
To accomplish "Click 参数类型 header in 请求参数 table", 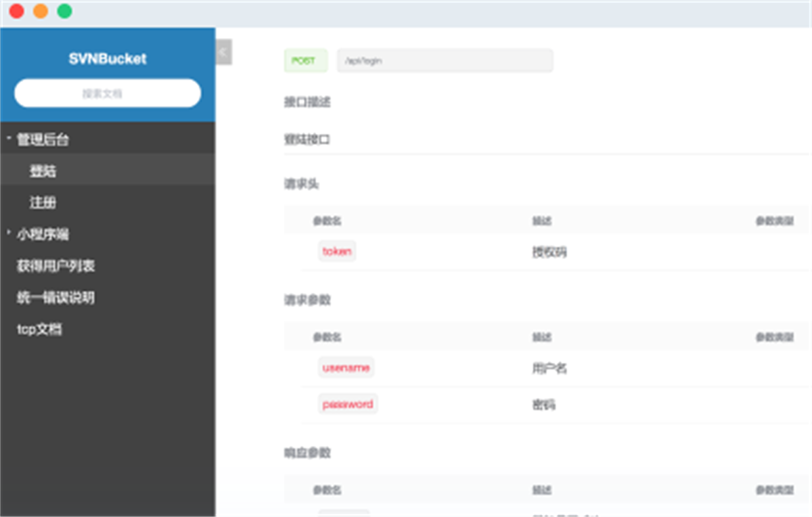I will (x=775, y=337).
